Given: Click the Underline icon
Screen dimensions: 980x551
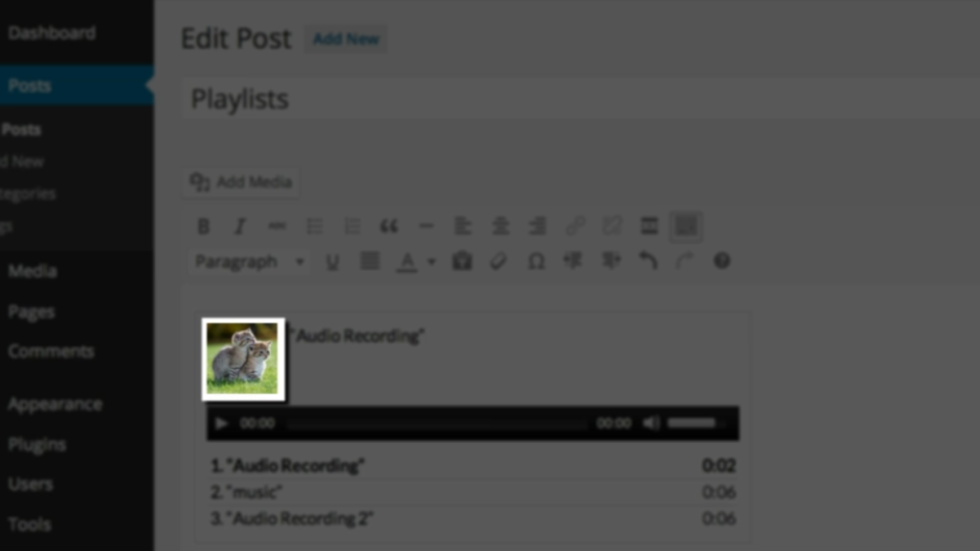Looking at the screenshot, I should click(332, 261).
